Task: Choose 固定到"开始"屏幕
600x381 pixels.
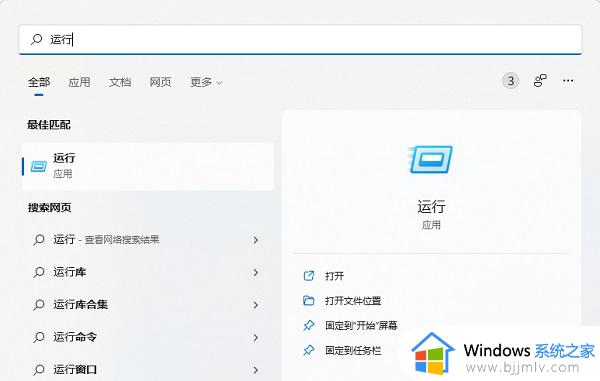Action: (361, 326)
